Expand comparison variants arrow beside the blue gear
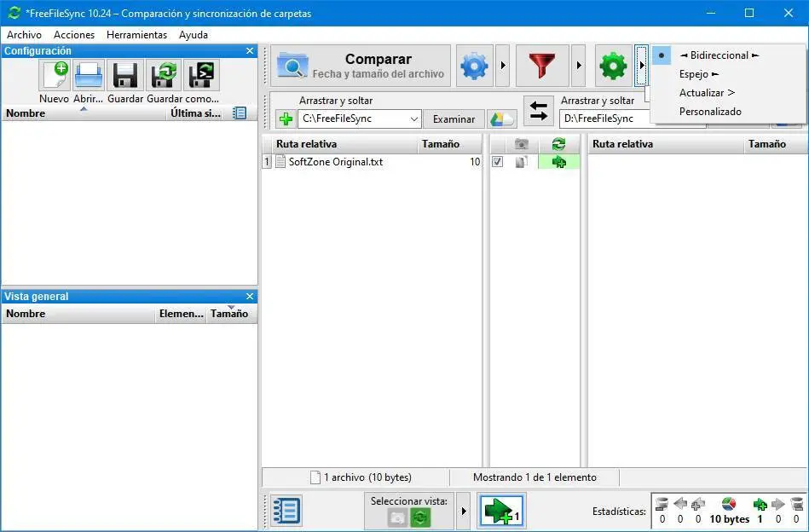809x532 pixels. point(502,66)
